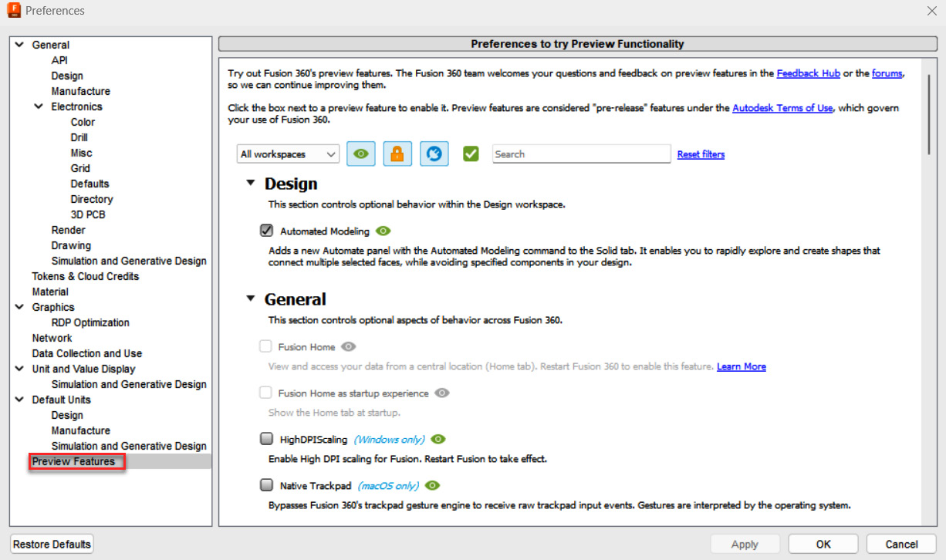Viewport: 946px width, 560px height.
Task: Select RDP Optimization under Graphics
Action: click(x=90, y=322)
